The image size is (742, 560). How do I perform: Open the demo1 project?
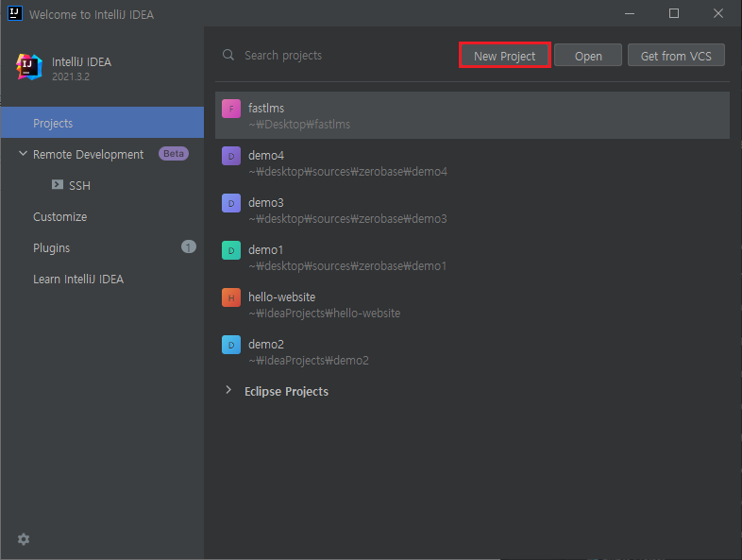coord(472,257)
